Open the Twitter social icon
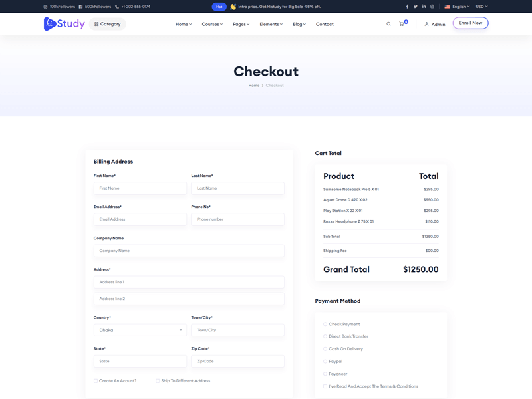Screen dimensions: 532x399 coord(416,7)
